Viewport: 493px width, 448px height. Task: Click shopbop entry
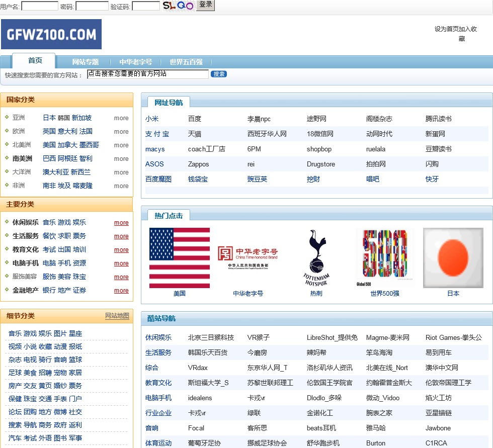coord(319,149)
